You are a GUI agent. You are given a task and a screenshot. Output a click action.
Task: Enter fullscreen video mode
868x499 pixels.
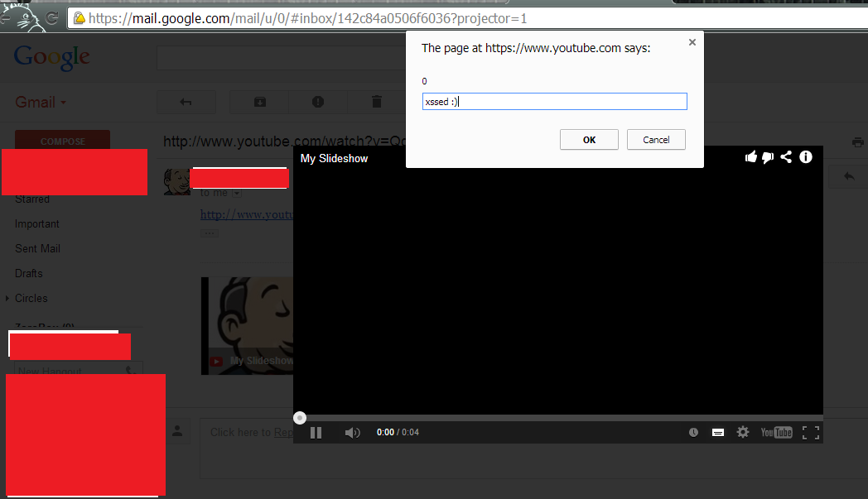[x=810, y=433]
